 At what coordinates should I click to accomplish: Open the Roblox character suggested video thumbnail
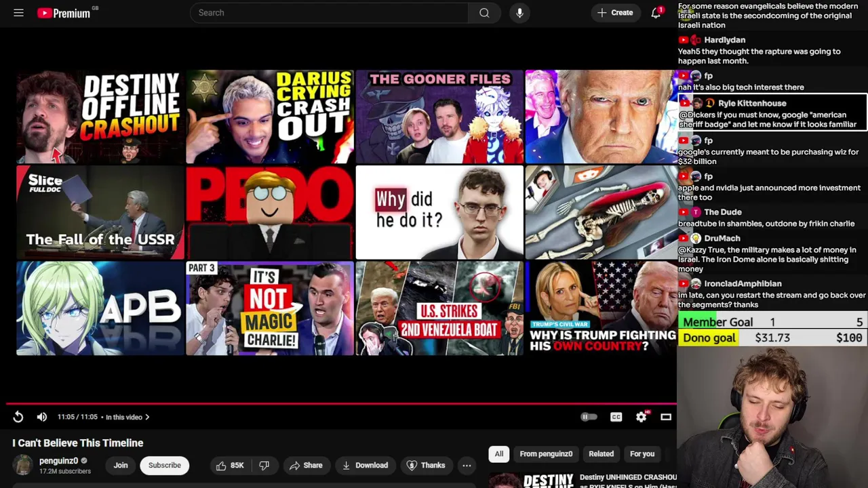click(x=270, y=212)
